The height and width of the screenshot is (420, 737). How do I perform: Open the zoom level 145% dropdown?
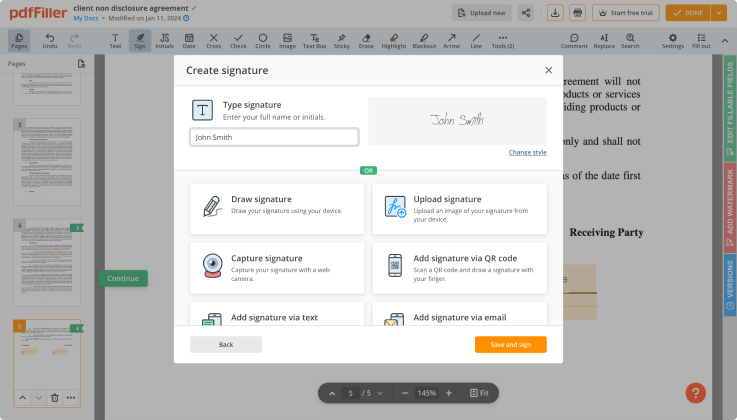coord(427,393)
